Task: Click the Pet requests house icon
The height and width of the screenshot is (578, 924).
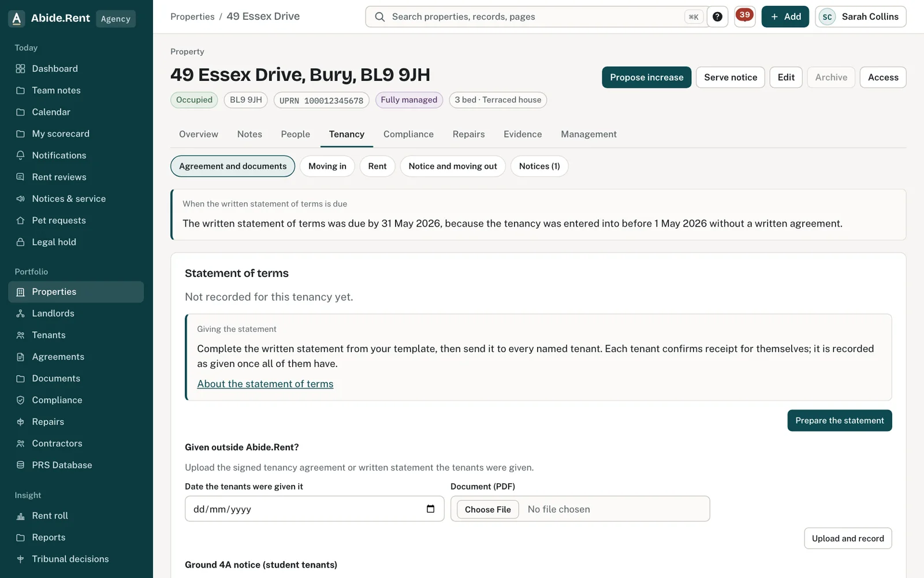Action: [x=20, y=220]
